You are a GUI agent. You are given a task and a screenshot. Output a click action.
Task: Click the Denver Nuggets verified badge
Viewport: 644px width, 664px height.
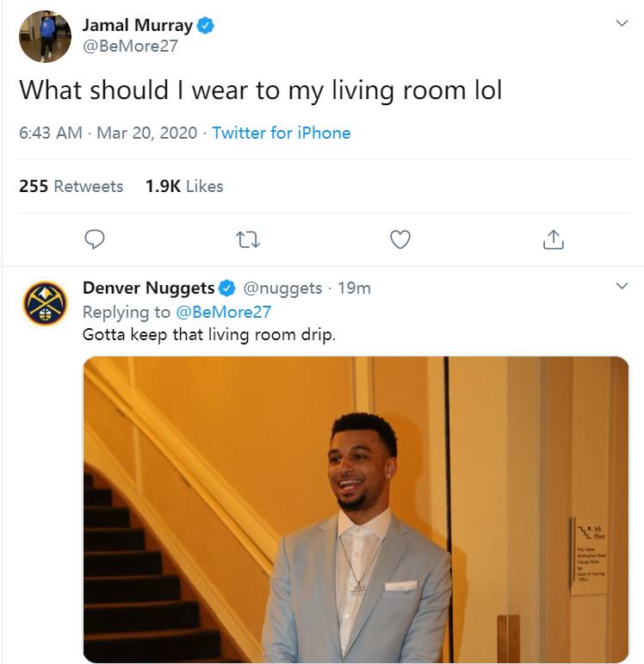(x=227, y=288)
